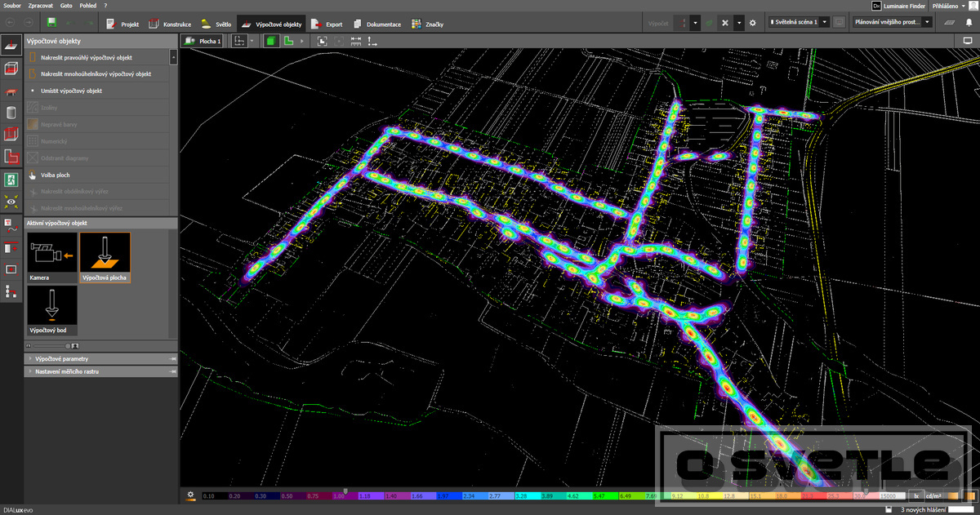Click the Volba ploch button
The width and height of the screenshot is (980, 515).
click(x=54, y=175)
